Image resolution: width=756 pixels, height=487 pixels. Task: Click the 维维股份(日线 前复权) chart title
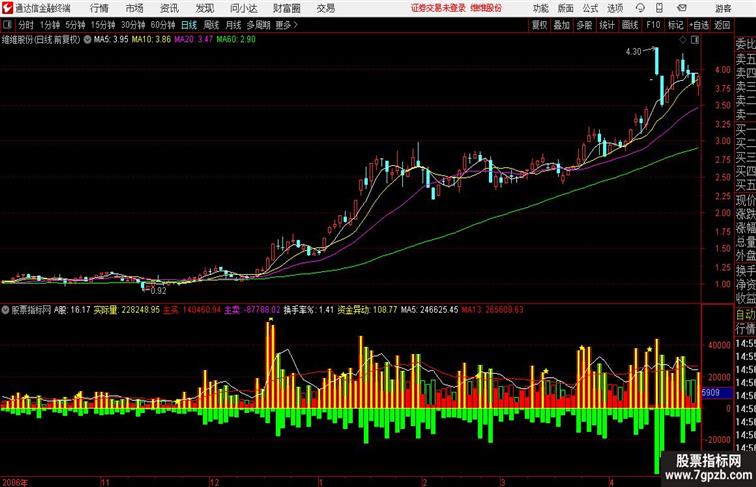(x=41, y=40)
